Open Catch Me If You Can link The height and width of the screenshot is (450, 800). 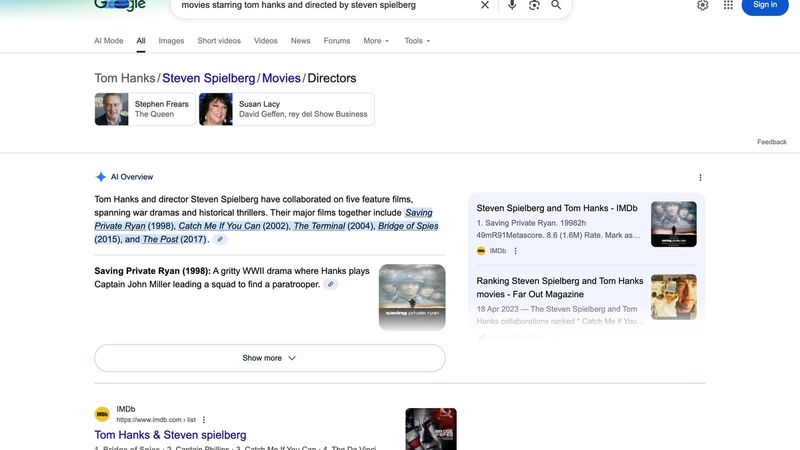[x=219, y=226]
